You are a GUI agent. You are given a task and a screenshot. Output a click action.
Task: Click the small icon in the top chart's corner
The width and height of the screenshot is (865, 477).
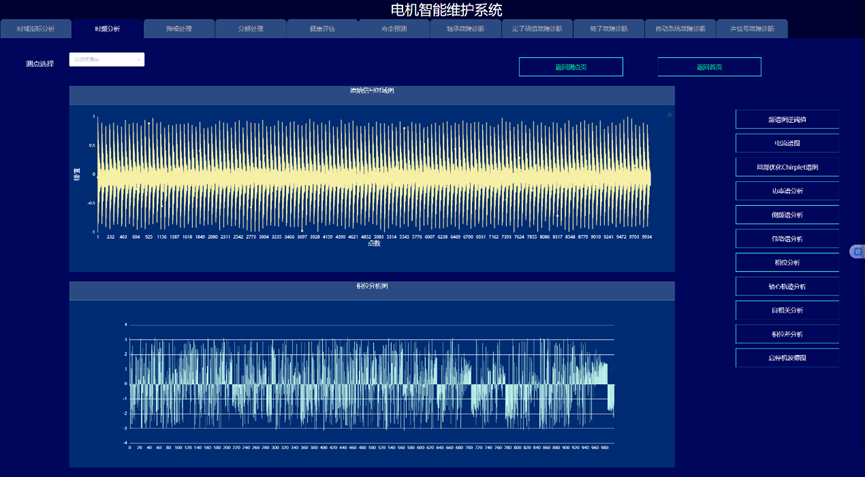669,115
